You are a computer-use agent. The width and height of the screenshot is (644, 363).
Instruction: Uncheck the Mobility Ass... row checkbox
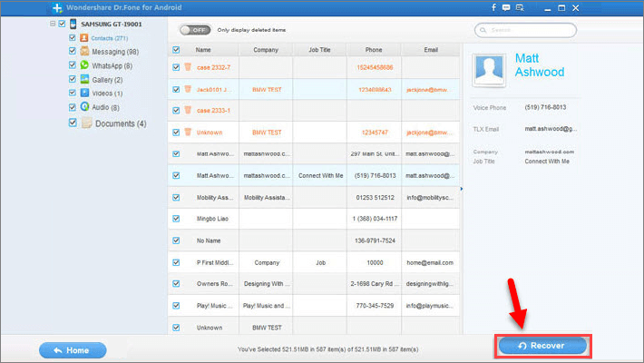(x=176, y=197)
